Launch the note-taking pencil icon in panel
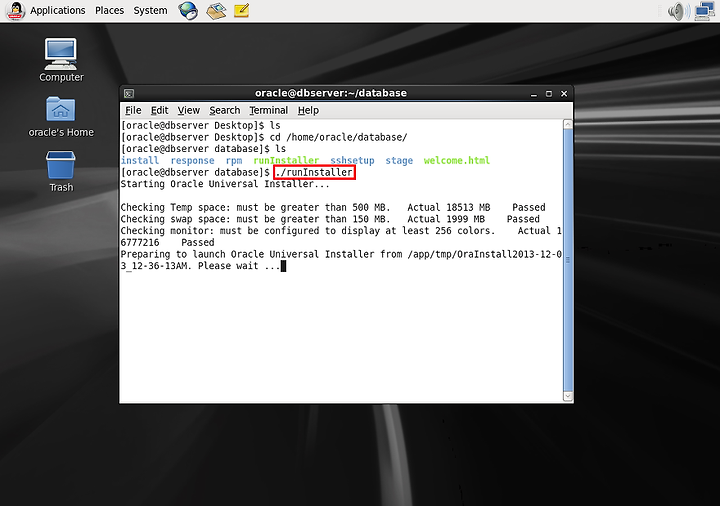 tap(242, 11)
